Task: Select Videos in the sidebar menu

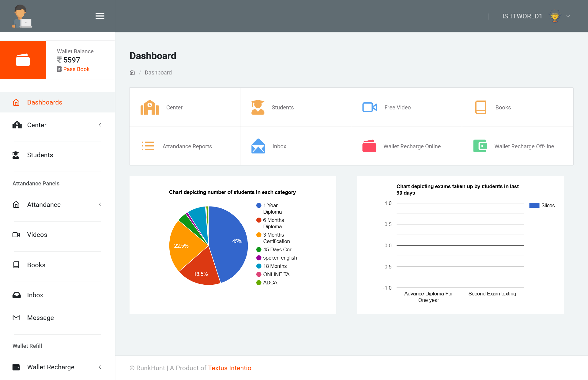Action: click(37, 235)
